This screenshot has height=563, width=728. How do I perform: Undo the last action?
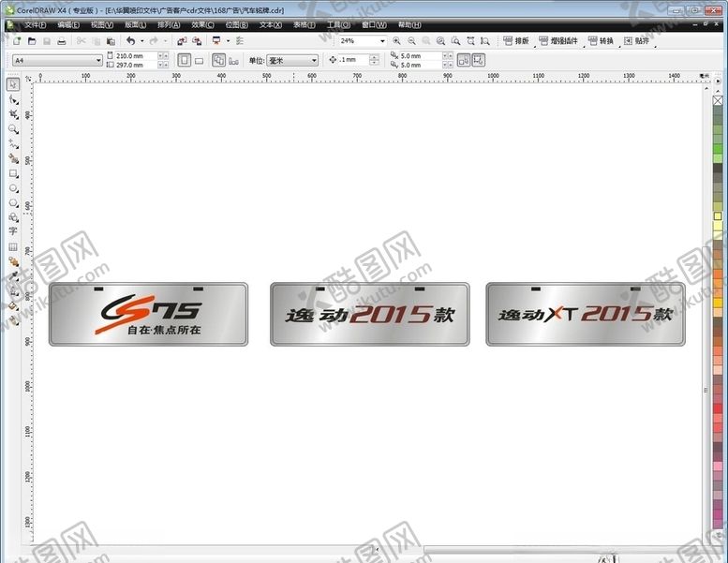131,41
